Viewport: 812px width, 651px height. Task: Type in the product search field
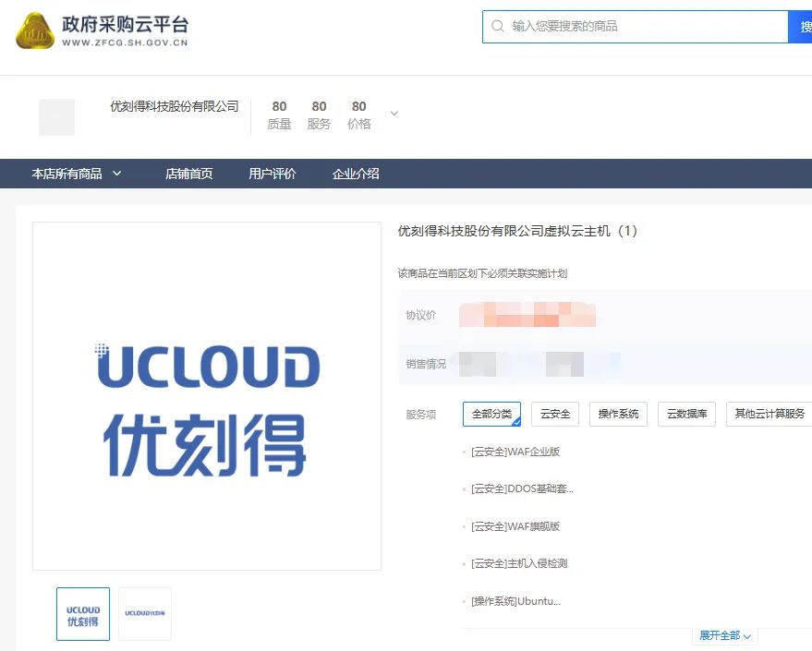647,27
